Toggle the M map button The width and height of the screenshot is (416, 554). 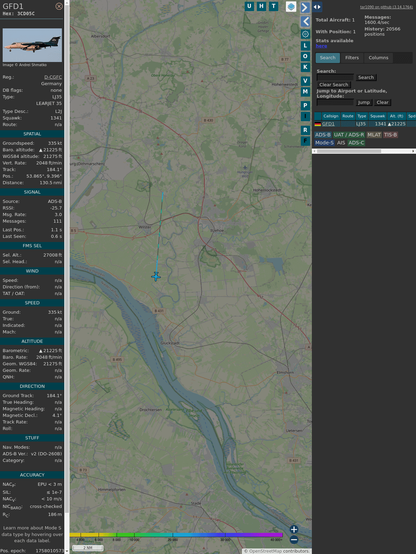tap(305, 92)
